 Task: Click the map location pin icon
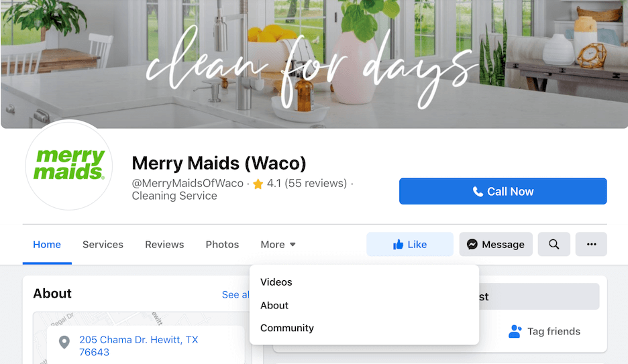pyautogui.click(x=64, y=342)
